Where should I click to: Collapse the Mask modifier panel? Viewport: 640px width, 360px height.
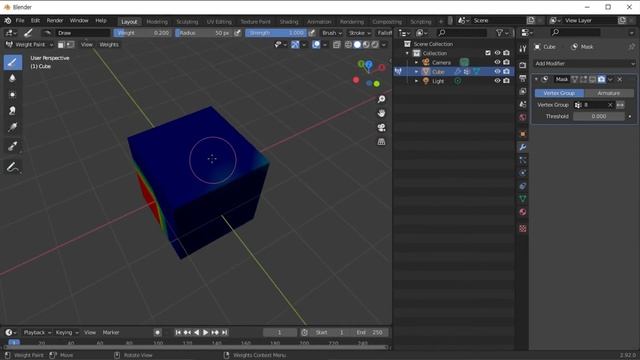pyautogui.click(x=536, y=79)
